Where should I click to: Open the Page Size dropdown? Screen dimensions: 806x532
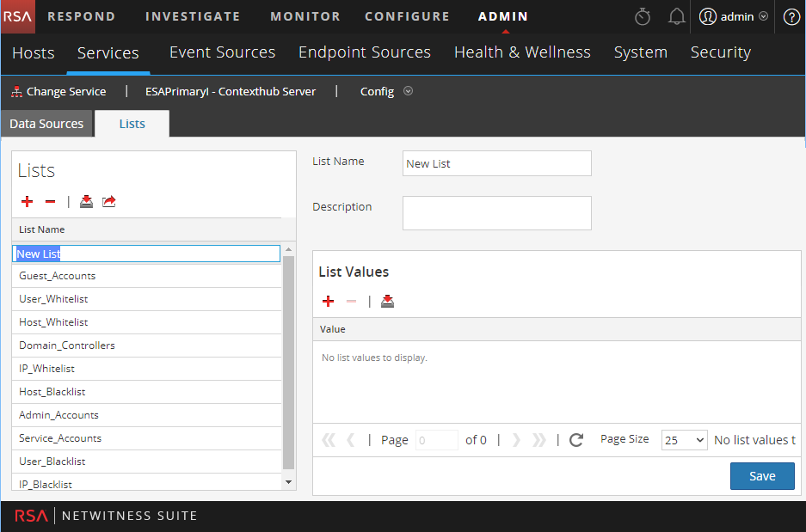684,440
